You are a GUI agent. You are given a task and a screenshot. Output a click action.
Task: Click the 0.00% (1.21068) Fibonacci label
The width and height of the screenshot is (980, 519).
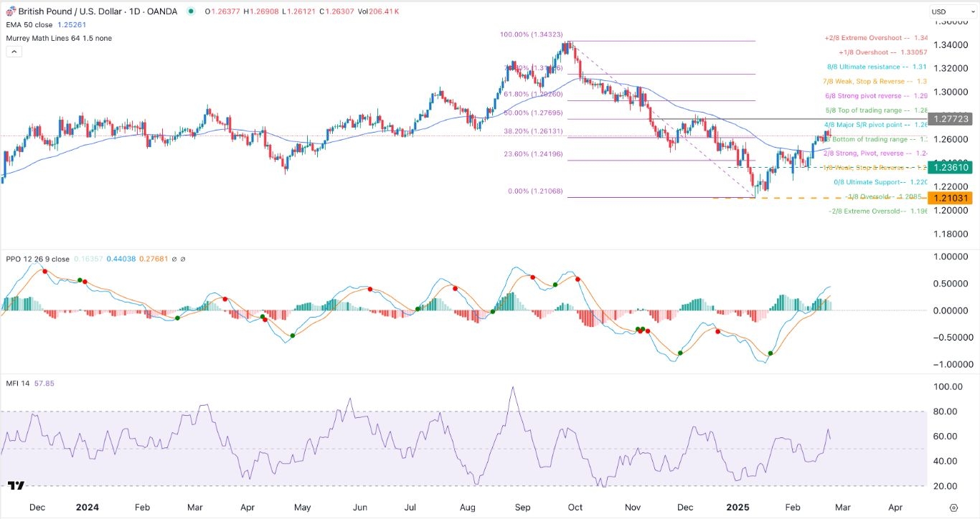[x=537, y=191]
